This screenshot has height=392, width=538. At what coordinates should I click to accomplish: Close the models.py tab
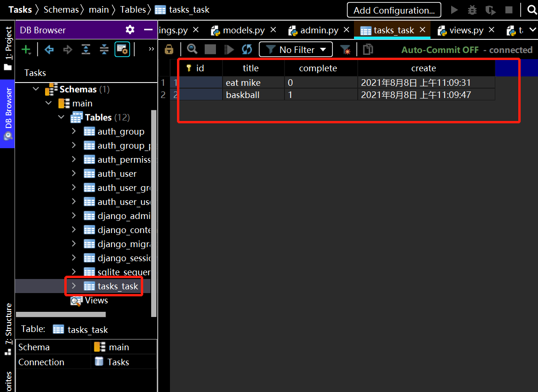click(x=273, y=30)
